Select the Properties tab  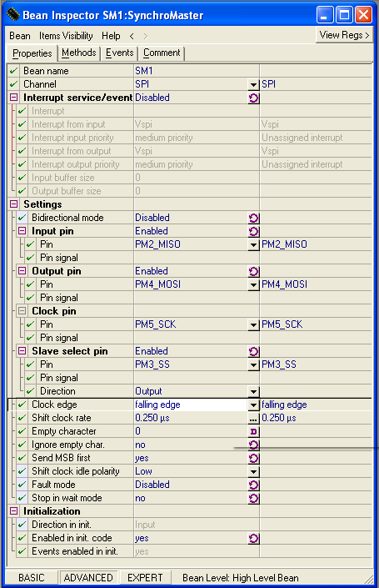click(32, 53)
